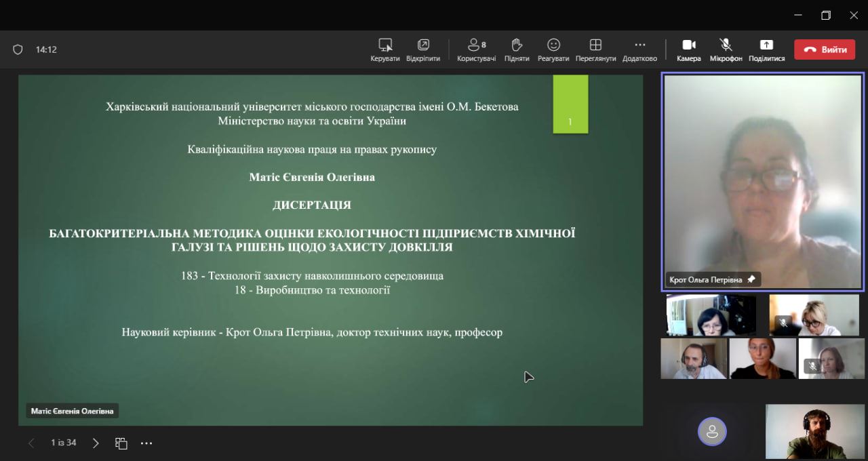Click the Відкріпити pop-out icon

(x=423, y=49)
